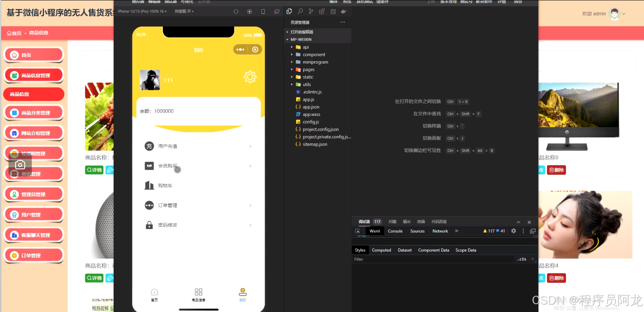644x312 pixels.
Task: Open project.config.json file
Action: click(321, 129)
